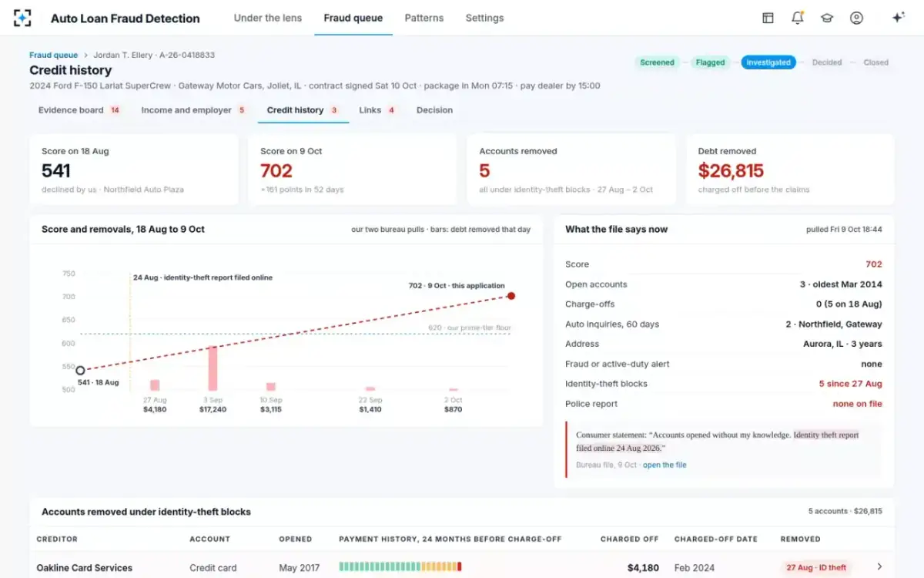Image resolution: width=924 pixels, height=578 pixels.
Task: Open the Settings tab
Action: coord(484,18)
